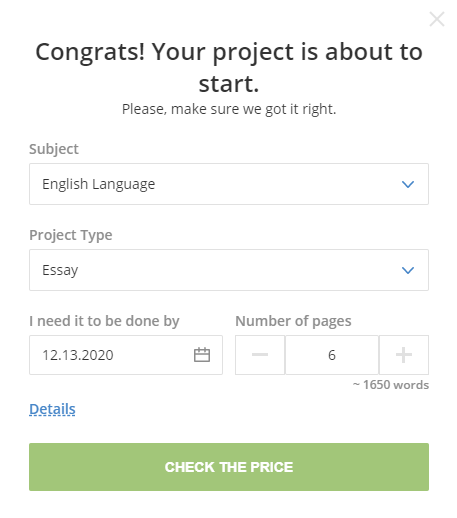The width and height of the screenshot is (457, 518).
Task: Click the ~1650 words estimate text
Action: tap(391, 385)
